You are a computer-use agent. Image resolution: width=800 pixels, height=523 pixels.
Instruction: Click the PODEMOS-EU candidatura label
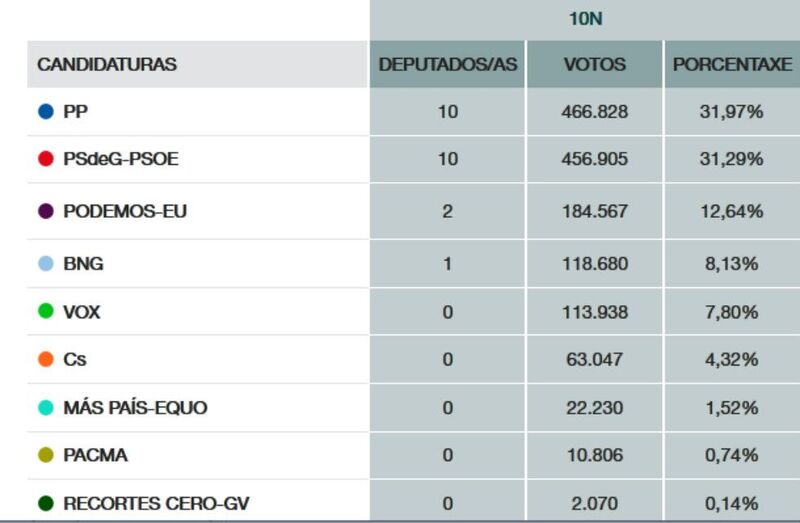pyautogui.click(x=125, y=212)
